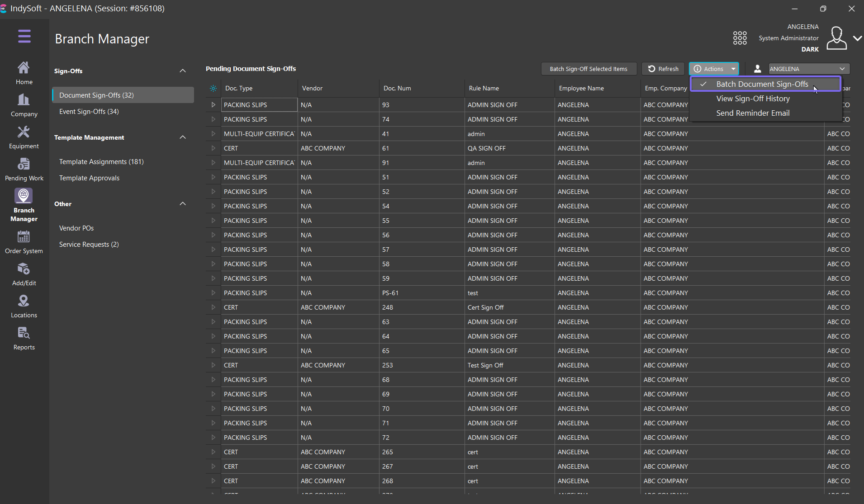Screen dimensions: 864x504
Task: Click the grid column settings gear
Action: pos(213,89)
